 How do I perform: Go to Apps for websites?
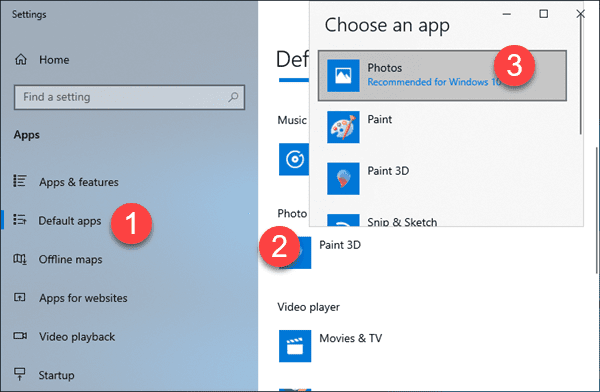point(83,298)
